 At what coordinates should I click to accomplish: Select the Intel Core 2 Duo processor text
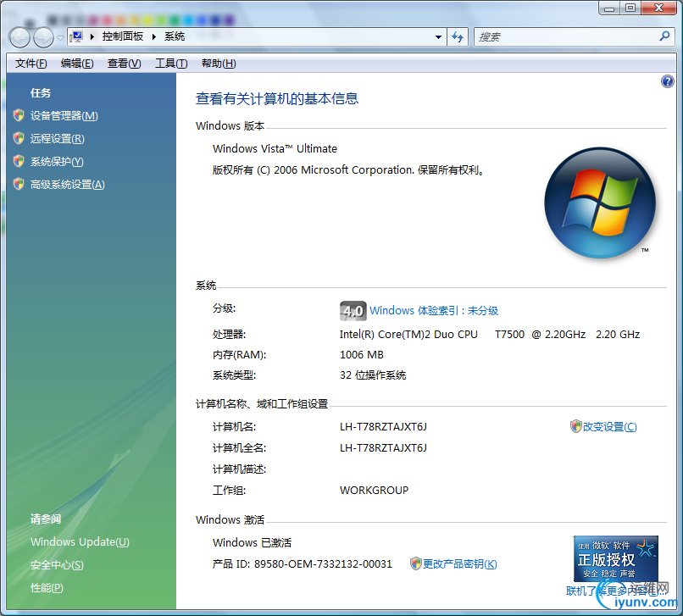(x=490, y=335)
